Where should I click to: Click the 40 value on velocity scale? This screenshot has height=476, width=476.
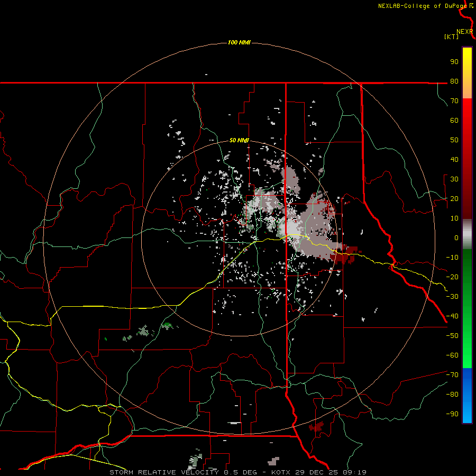pyautogui.click(x=454, y=160)
